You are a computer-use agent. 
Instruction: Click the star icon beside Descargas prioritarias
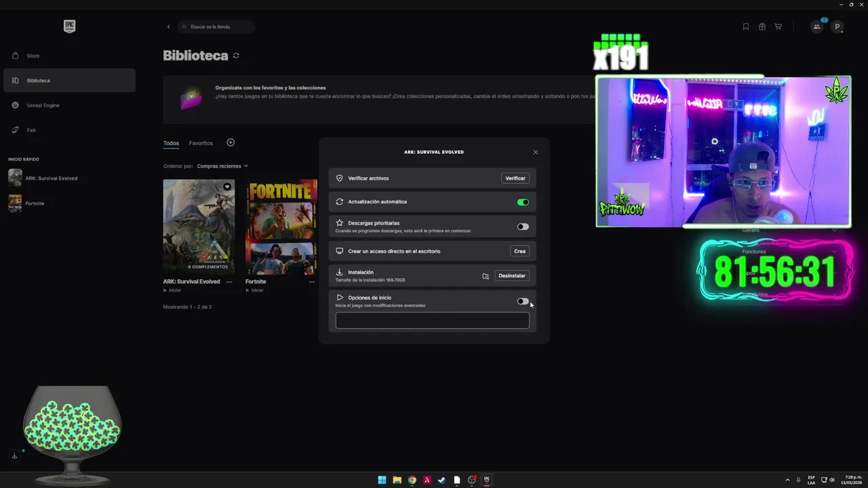[x=340, y=222]
